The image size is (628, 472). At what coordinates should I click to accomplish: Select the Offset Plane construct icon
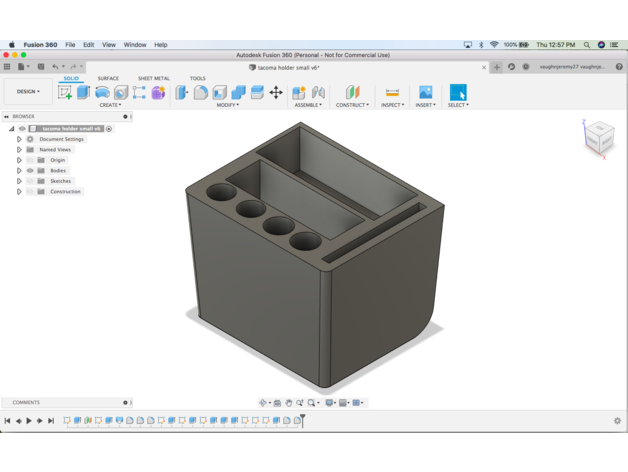pos(352,92)
